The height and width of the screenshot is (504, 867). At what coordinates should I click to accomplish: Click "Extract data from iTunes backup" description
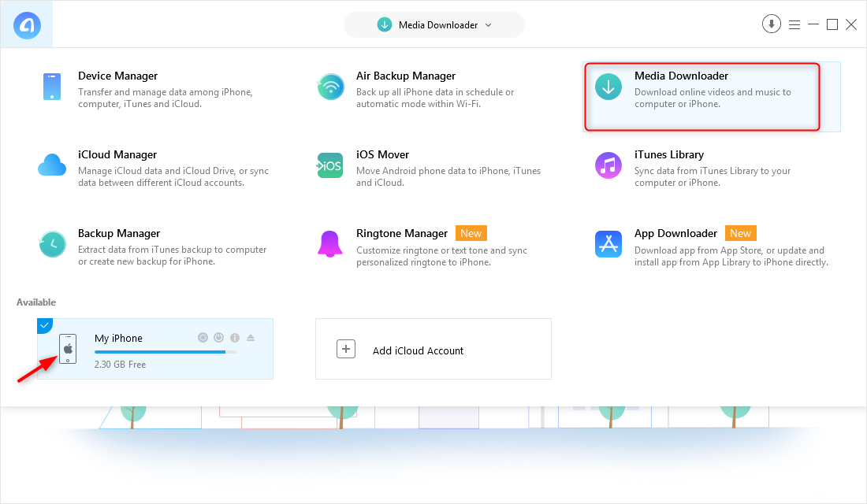pyautogui.click(x=173, y=255)
